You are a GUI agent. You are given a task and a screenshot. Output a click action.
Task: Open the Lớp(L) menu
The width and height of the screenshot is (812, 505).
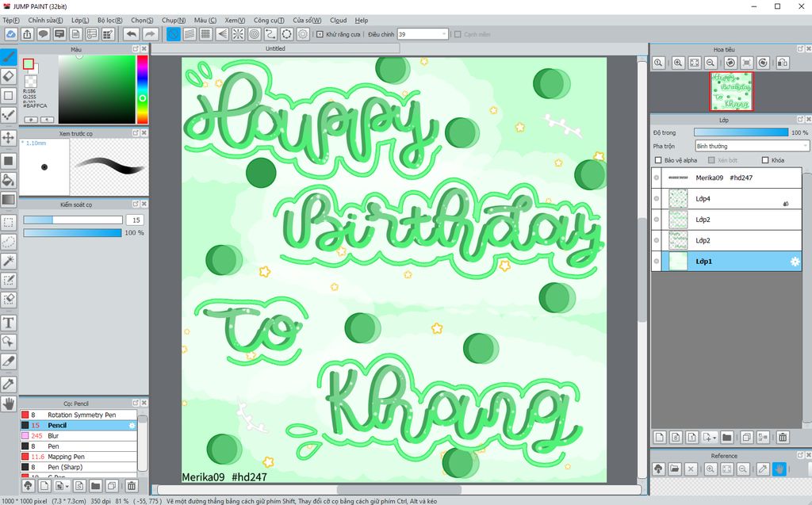(80, 20)
